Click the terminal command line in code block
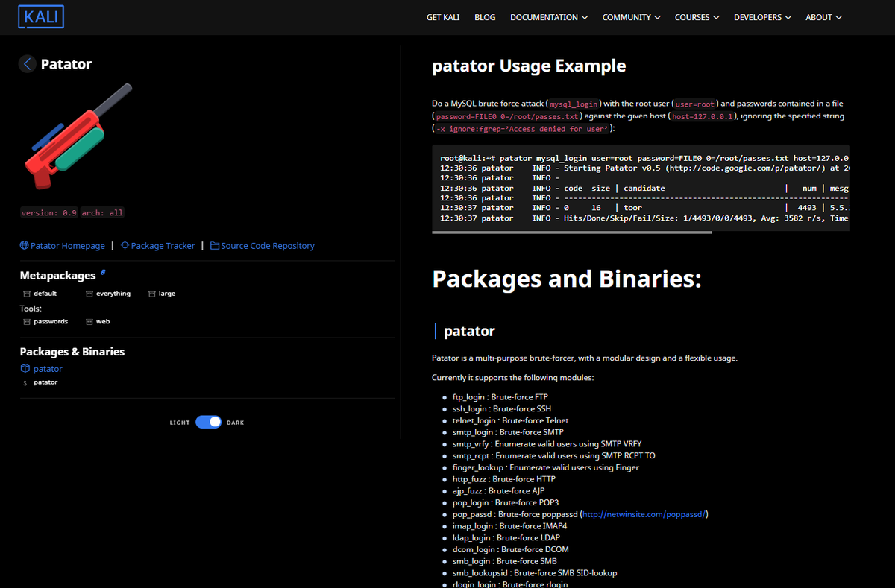 644,159
